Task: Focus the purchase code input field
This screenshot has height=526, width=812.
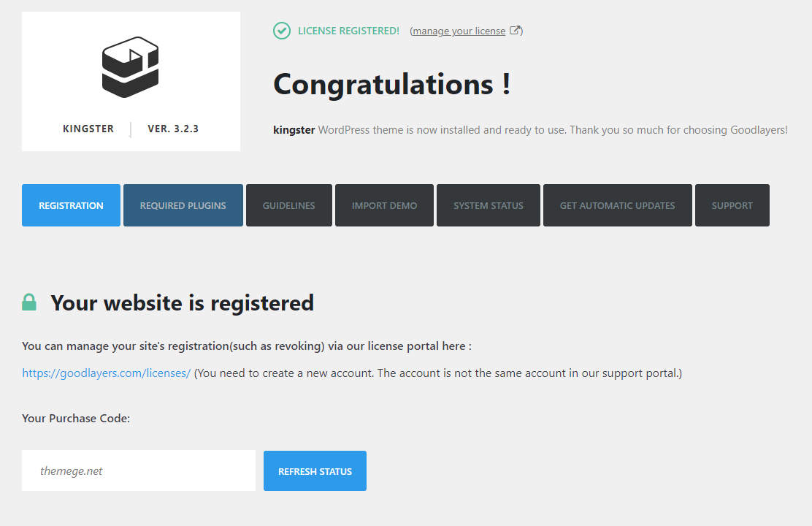Action: click(139, 470)
